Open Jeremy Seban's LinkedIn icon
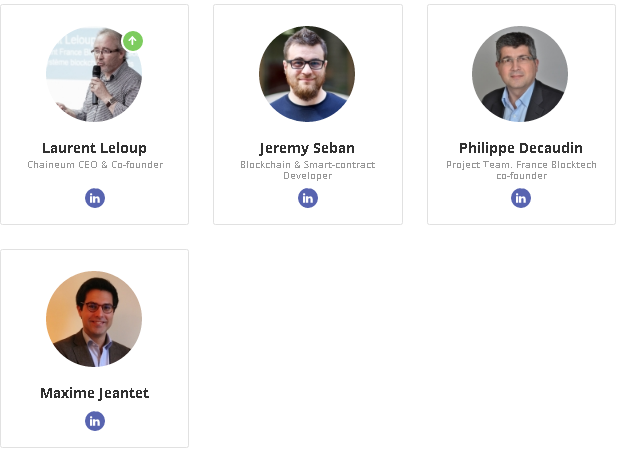The height and width of the screenshot is (452, 618). point(308,198)
